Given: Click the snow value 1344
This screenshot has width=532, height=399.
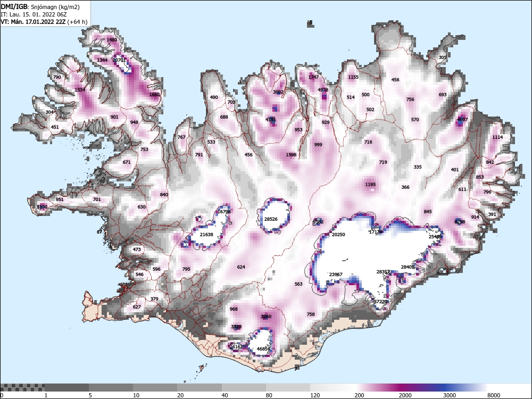Looking at the screenshot, I should (102, 60).
